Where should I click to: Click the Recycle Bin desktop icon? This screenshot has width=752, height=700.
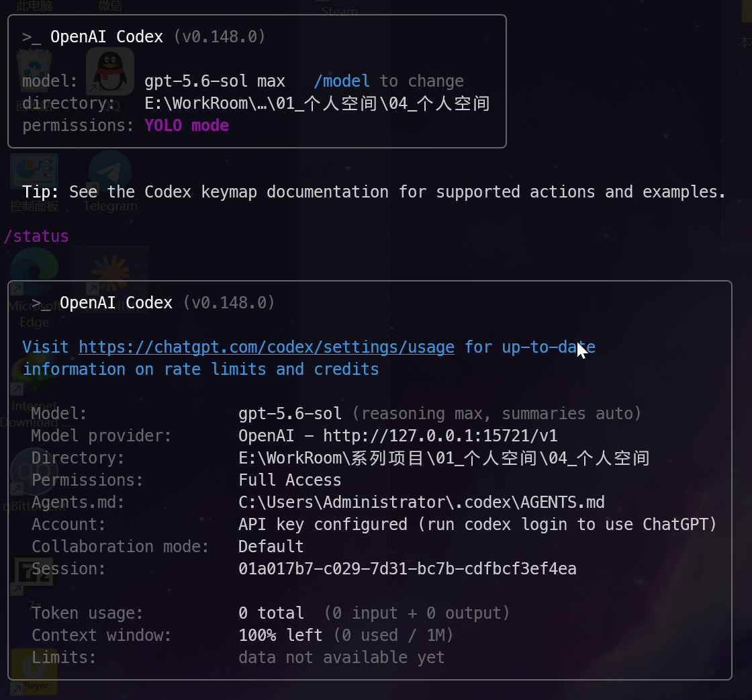coord(34,72)
